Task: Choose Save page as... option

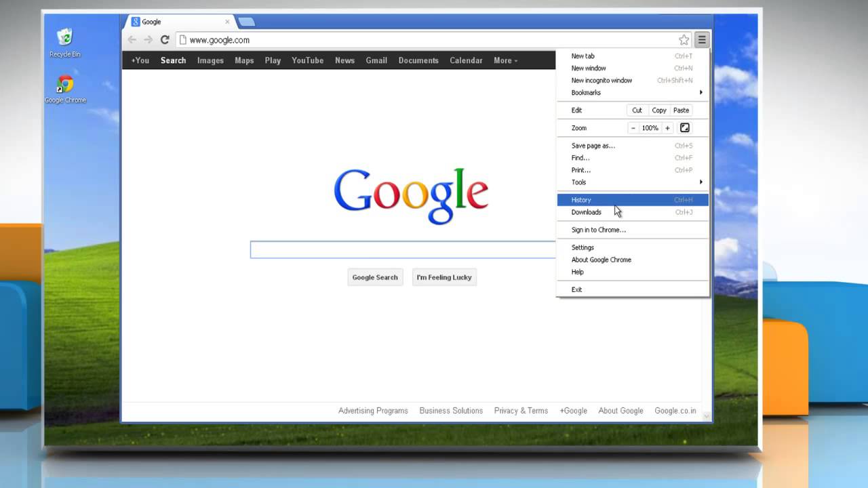Action: click(633, 146)
